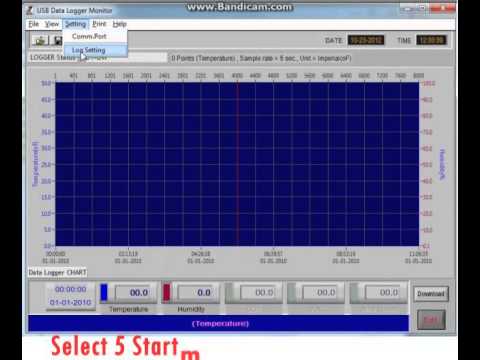Image resolution: width=480 pixels, height=360 pixels.
Task: Click the Temperature value display 00.0
Action: click(136, 293)
